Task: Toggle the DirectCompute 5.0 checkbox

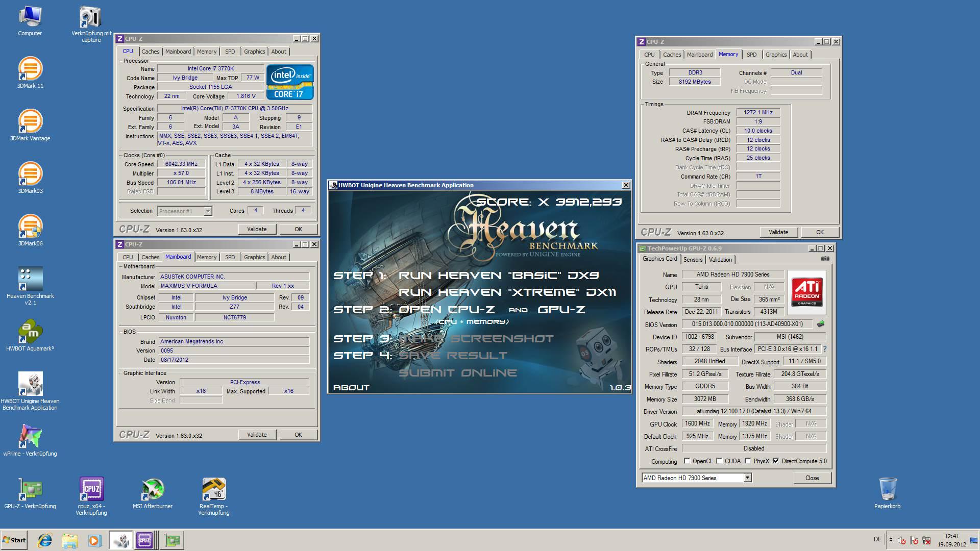Action: pyautogui.click(x=776, y=461)
